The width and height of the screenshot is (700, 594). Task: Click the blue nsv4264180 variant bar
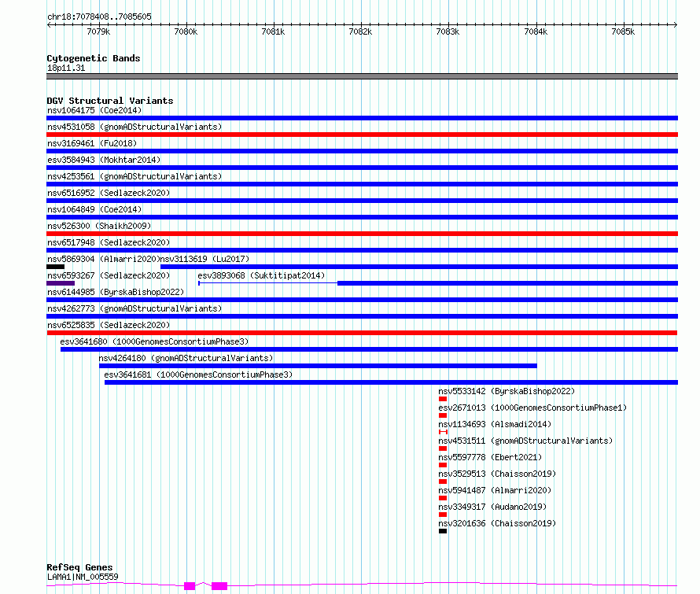[x=318, y=366]
